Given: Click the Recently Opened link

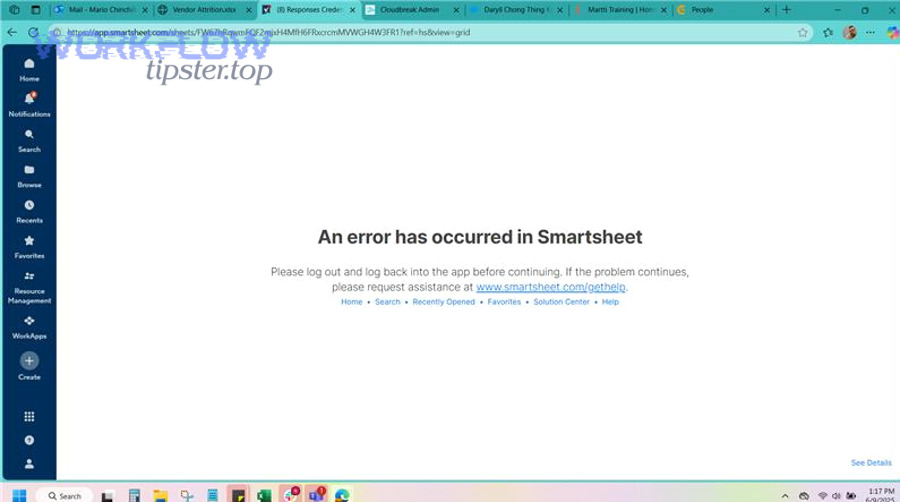Looking at the screenshot, I should (444, 302).
